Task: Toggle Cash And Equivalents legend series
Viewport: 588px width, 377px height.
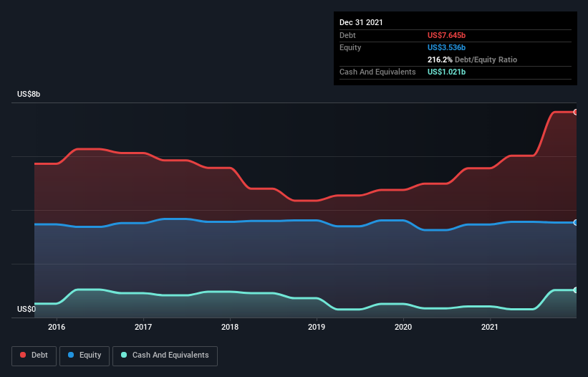Action: click(165, 355)
